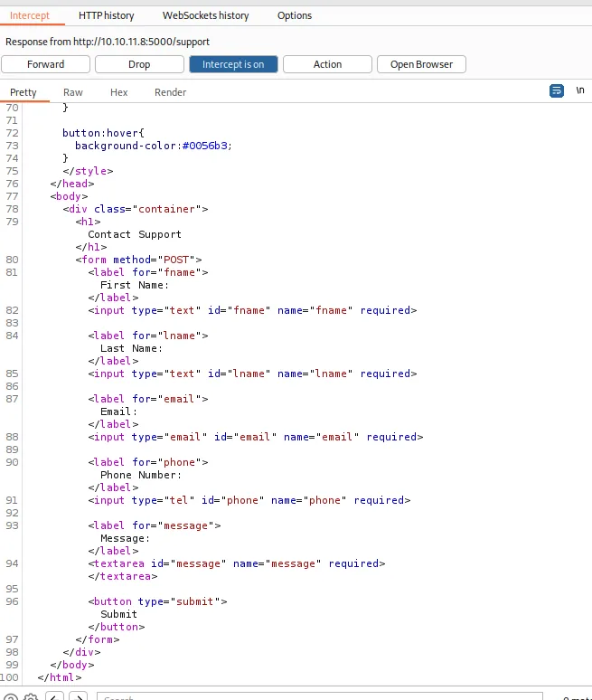Image resolution: width=592 pixels, height=700 pixels.
Task: Click the Email: label text
Action: point(118,411)
